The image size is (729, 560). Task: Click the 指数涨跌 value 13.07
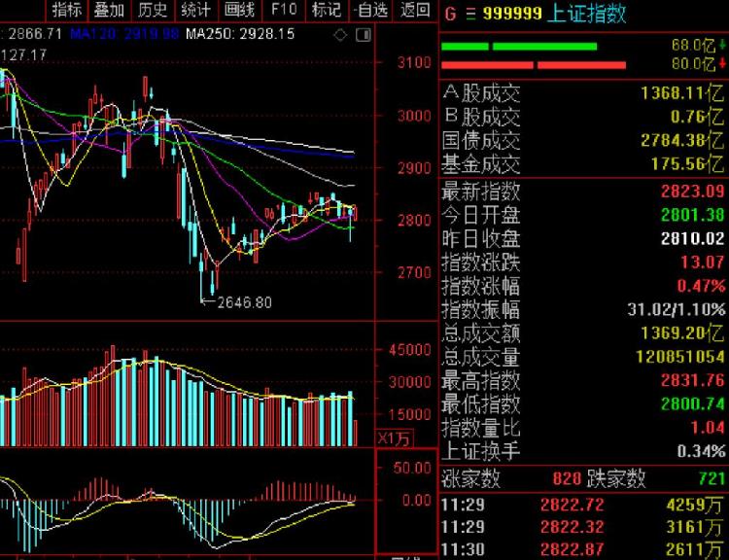[703, 262]
